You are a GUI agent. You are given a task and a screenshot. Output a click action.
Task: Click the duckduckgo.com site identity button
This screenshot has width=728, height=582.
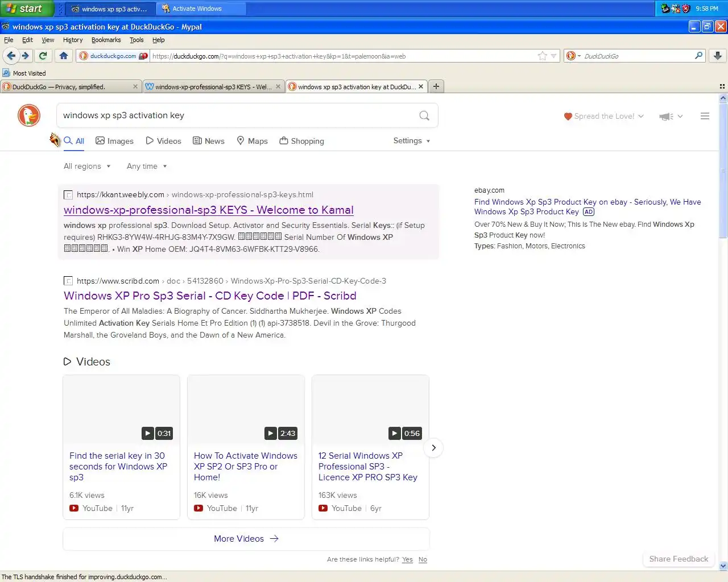[113, 56]
